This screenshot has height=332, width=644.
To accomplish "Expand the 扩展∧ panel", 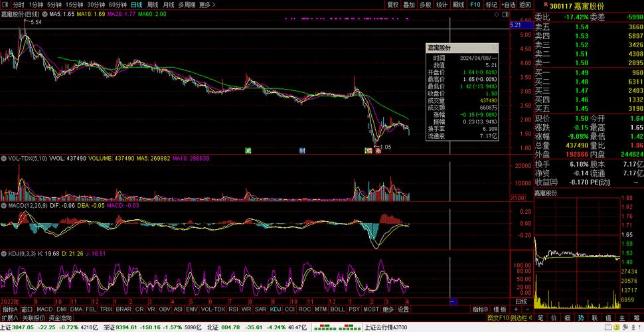I will point(10,317).
